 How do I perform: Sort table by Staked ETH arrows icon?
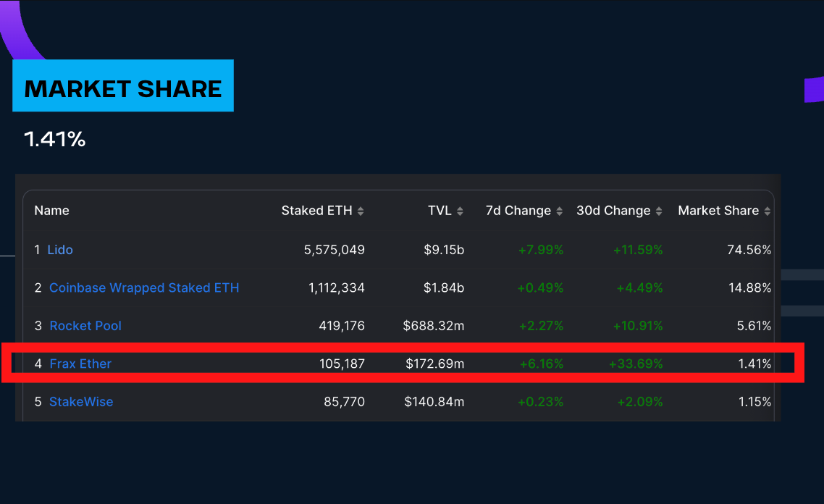(361, 211)
